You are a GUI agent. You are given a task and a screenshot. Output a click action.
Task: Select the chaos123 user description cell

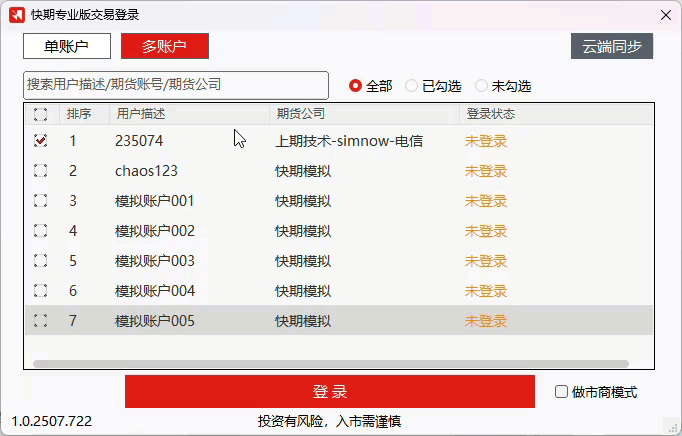tap(146, 171)
